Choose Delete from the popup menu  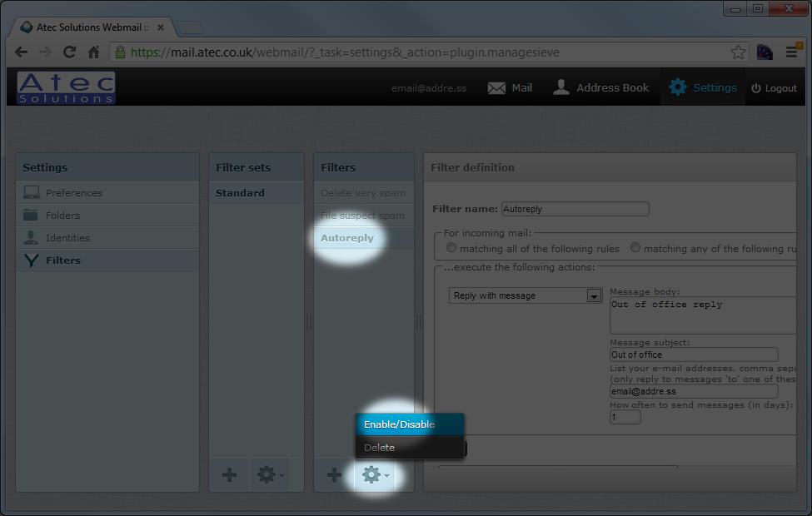(380, 448)
